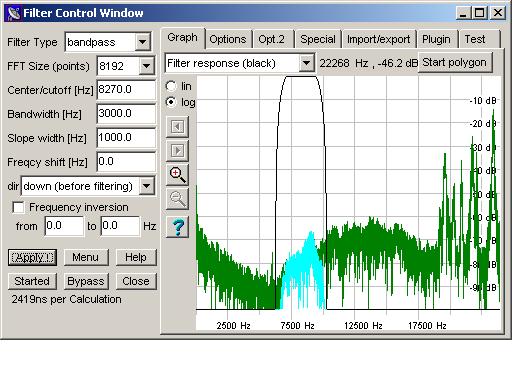Open the frequency shift direction dropdown
The width and height of the screenshot is (512, 384).
click(x=147, y=186)
